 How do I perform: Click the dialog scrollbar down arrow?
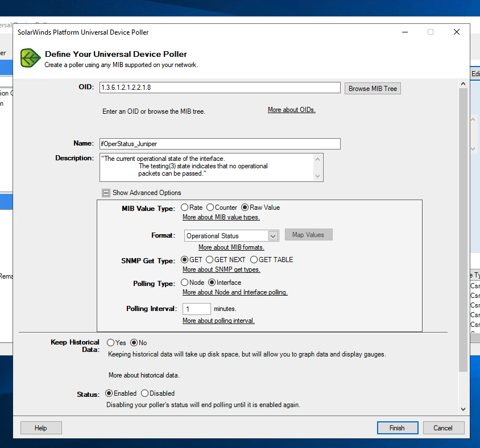pyautogui.click(x=462, y=409)
